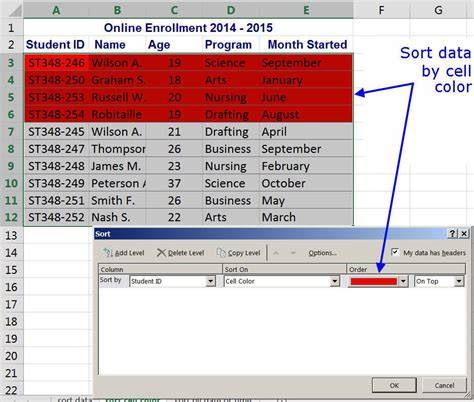
Task: Expand the Sort On Cell Color dropdown
Action: (335, 281)
